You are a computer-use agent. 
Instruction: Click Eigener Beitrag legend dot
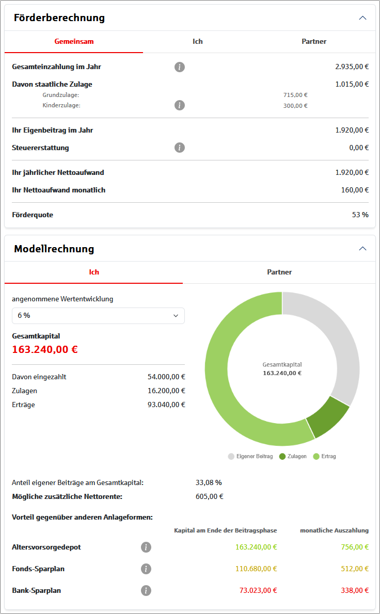[231, 456]
